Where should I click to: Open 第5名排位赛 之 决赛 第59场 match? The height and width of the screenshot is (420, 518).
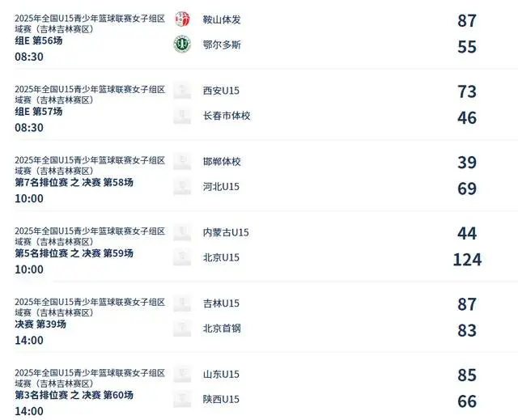(74, 253)
